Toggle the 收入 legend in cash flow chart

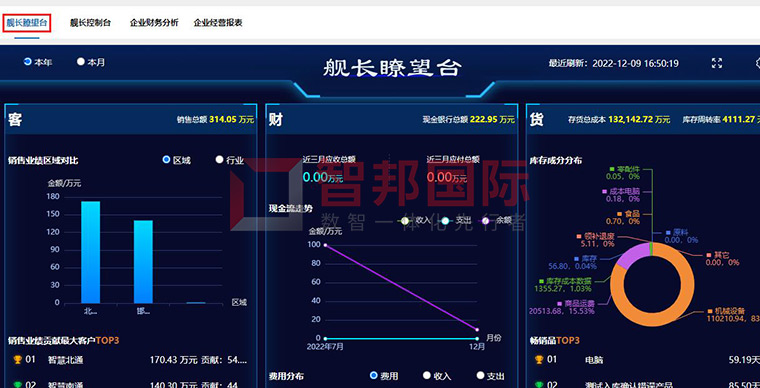pyautogui.click(x=414, y=220)
